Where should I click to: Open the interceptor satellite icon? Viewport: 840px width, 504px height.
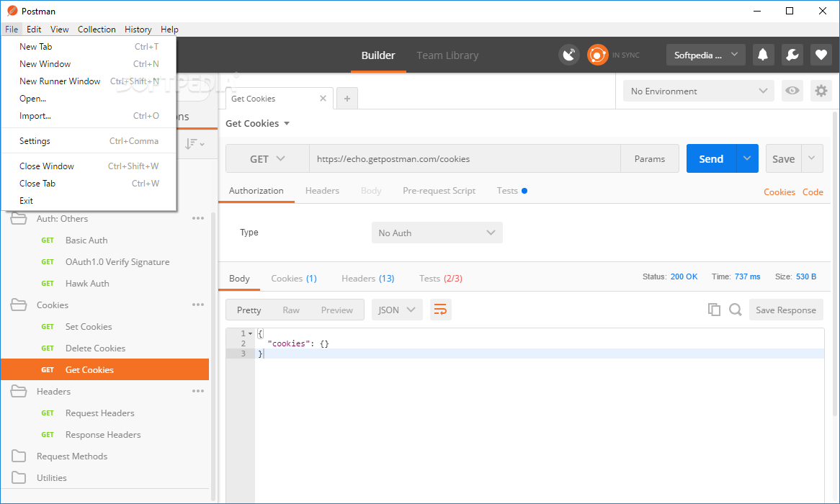(569, 55)
